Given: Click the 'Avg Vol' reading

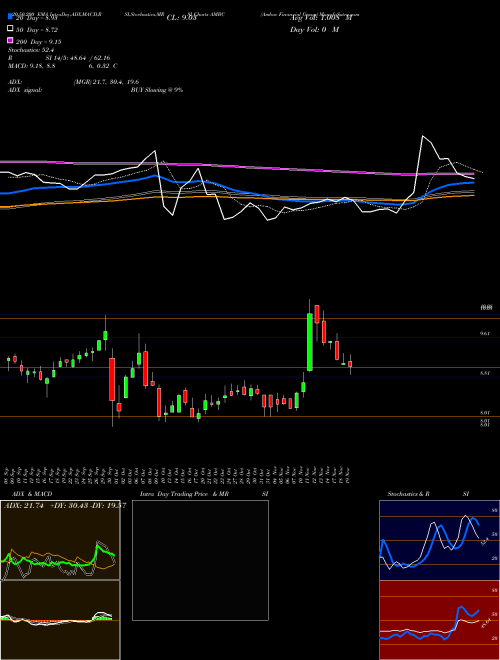Looking at the screenshot, I should [x=321, y=18].
